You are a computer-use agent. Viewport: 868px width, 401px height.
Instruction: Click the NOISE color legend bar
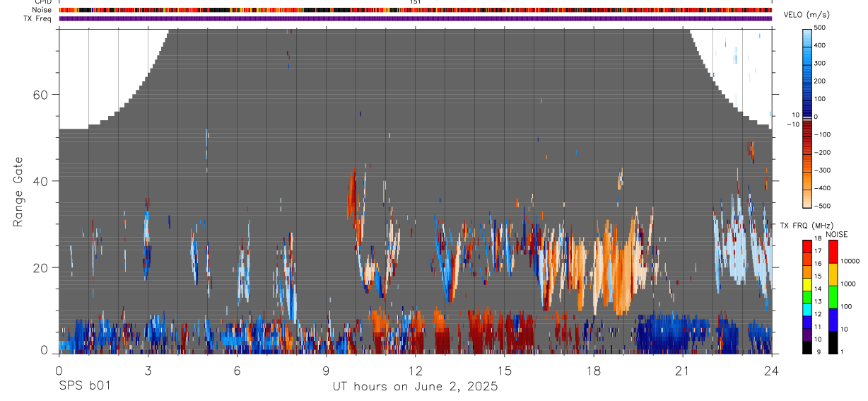(x=833, y=296)
